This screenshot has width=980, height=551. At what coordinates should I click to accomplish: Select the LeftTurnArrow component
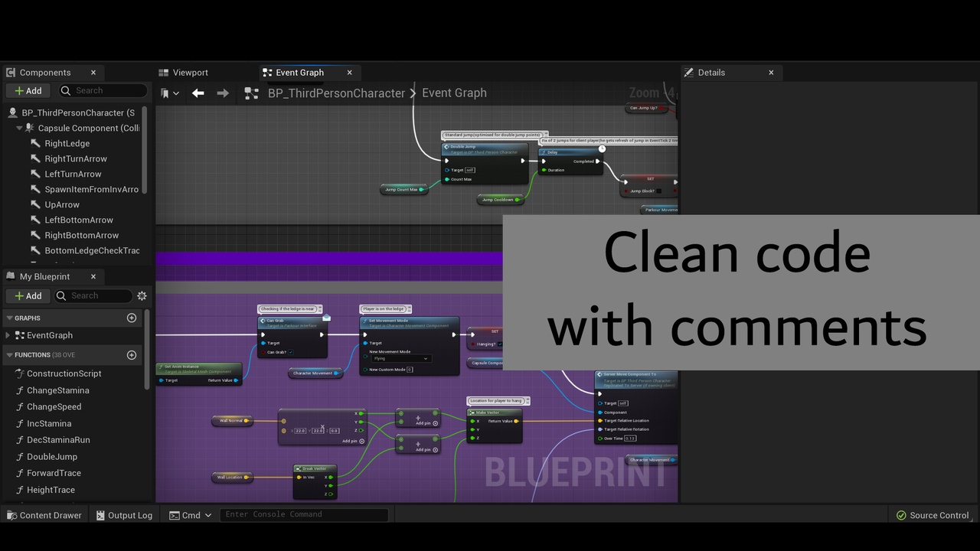(x=74, y=174)
